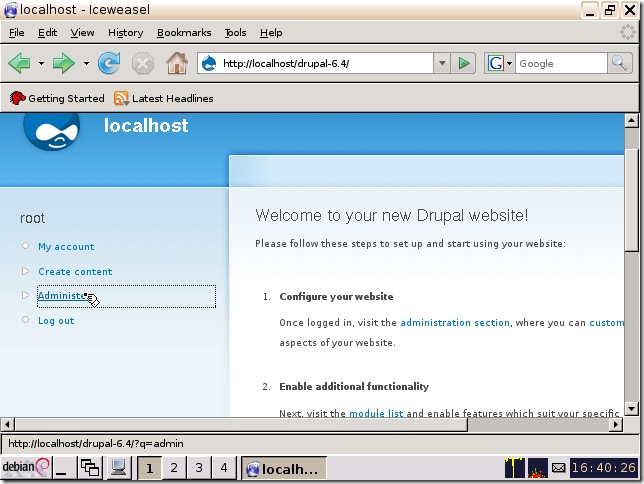Click the Google search engine icon

tap(495, 64)
